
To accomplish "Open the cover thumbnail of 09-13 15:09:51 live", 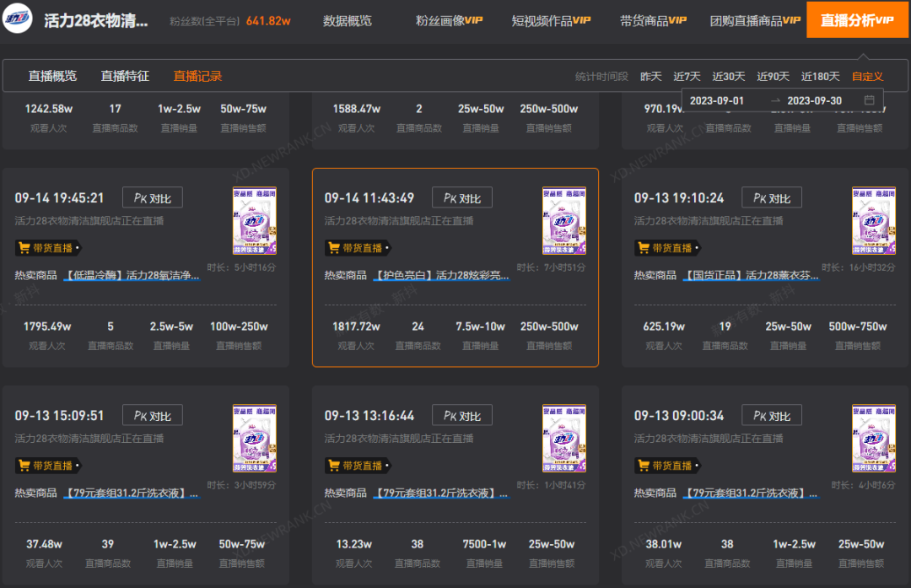I will coord(255,438).
